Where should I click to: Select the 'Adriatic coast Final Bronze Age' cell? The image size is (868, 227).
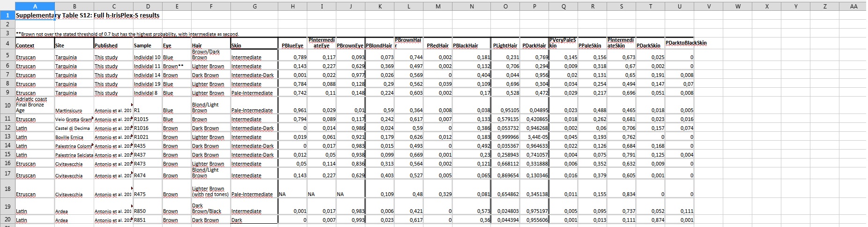point(35,105)
